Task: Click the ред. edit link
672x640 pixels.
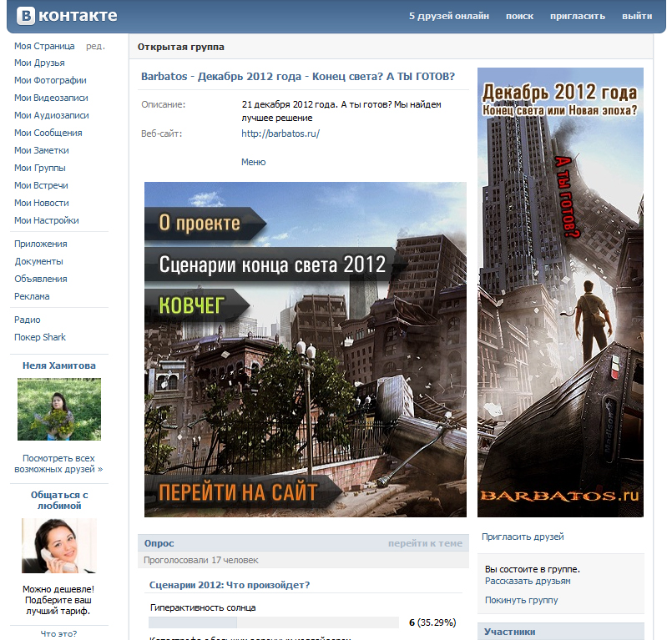Action: pyautogui.click(x=95, y=46)
